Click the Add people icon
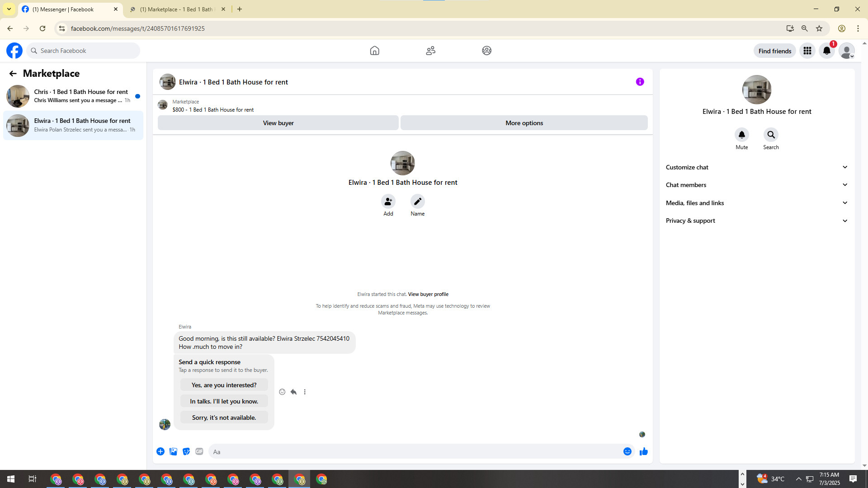 click(388, 202)
